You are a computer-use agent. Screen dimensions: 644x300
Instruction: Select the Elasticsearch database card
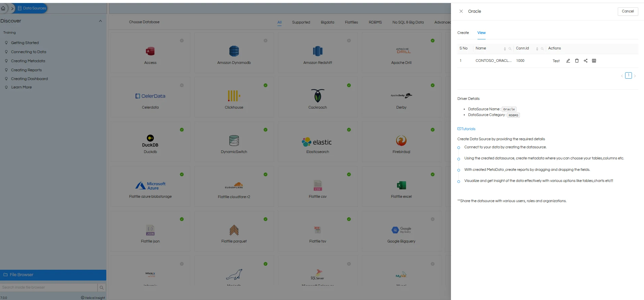pyautogui.click(x=318, y=142)
